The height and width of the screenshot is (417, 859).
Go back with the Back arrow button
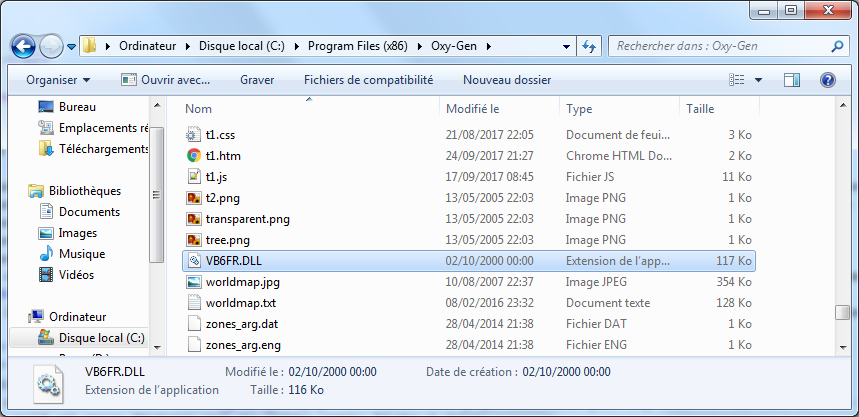23,47
